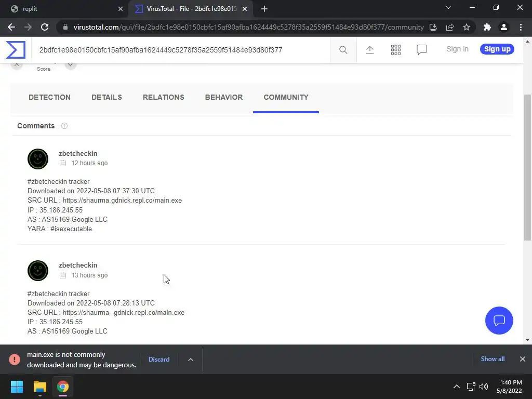The width and height of the screenshot is (532, 399).
Task: Click the volume tray icon
Action: 484,387
